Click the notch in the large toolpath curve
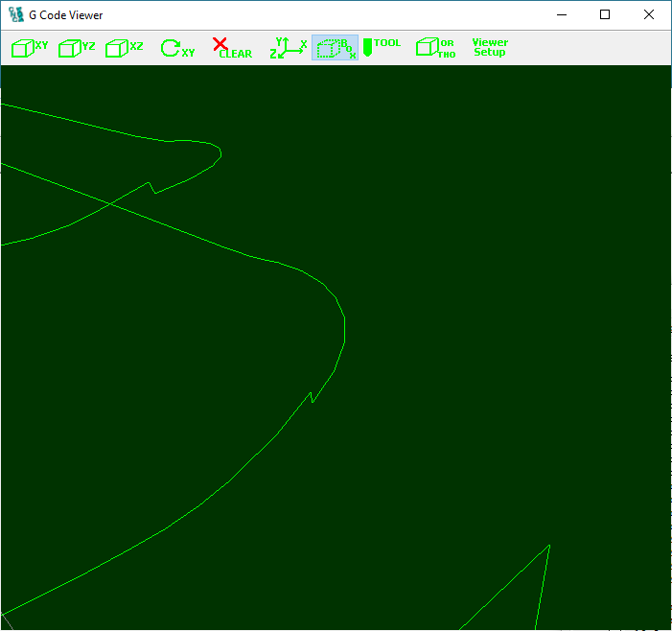Screen dimensions: 672x631 click(x=312, y=396)
